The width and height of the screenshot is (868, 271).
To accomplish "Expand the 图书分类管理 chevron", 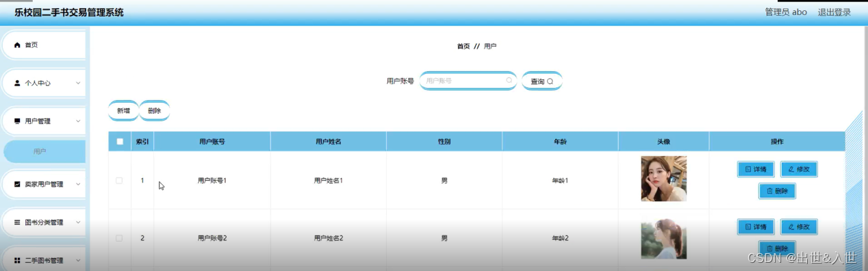I will click(78, 222).
